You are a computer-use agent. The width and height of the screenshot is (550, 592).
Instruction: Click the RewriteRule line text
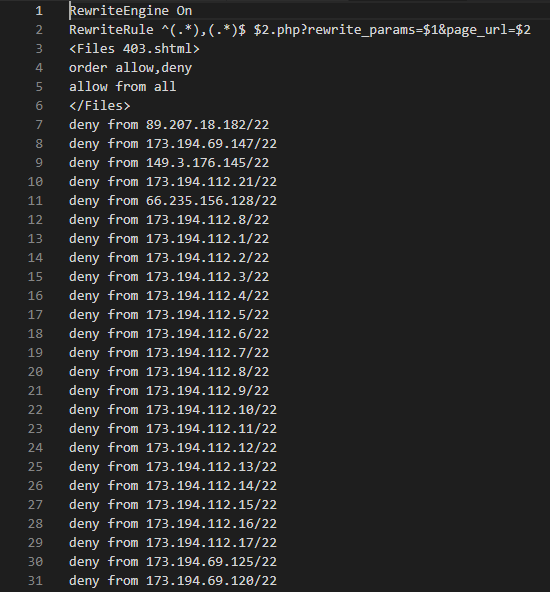(x=300, y=30)
